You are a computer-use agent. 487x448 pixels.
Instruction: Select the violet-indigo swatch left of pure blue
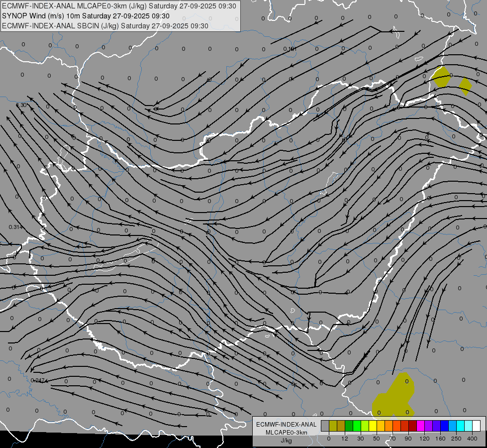436,426
